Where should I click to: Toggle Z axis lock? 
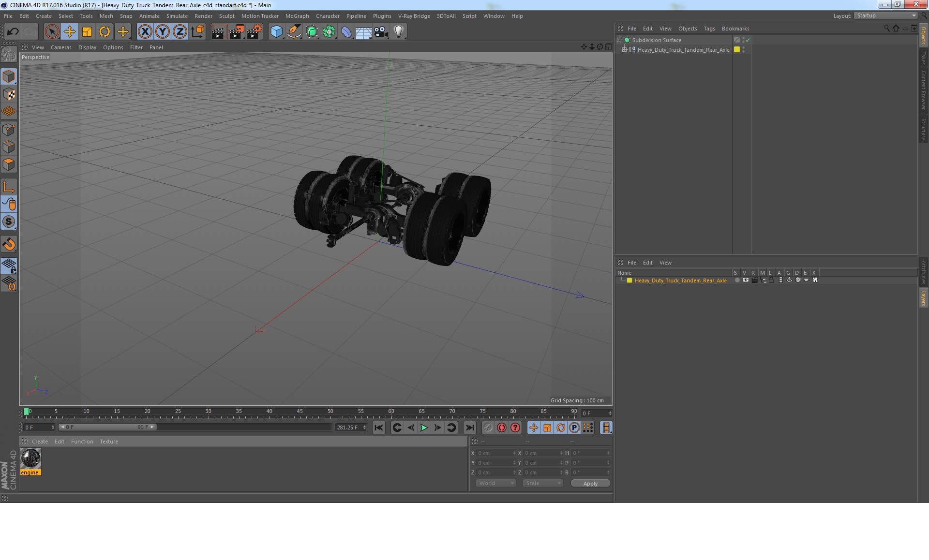(180, 32)
